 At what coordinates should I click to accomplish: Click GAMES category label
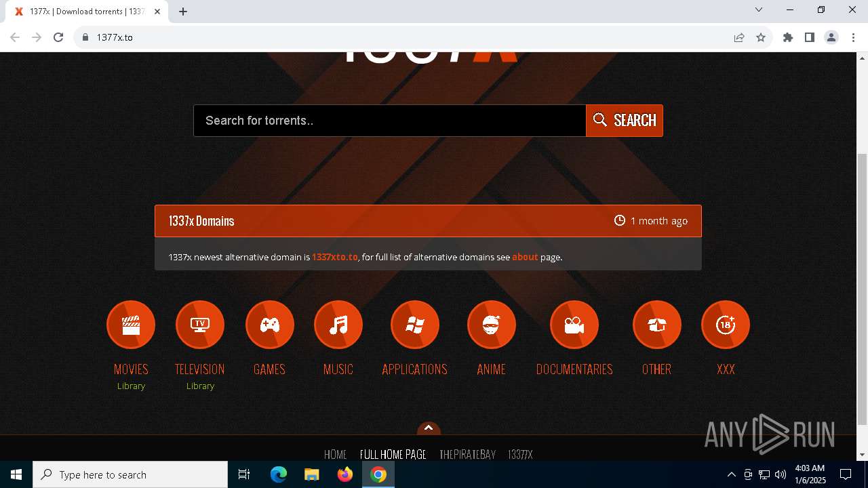click(x=270, y=369)
